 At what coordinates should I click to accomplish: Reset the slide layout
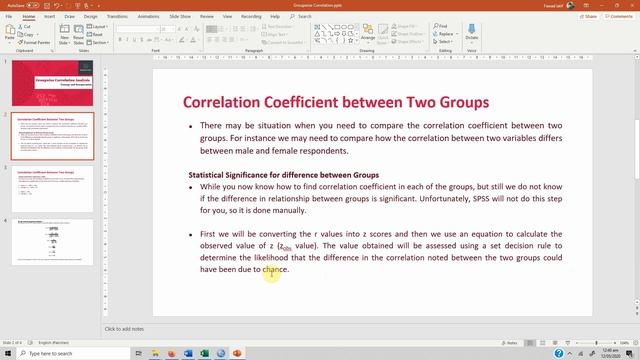point(95,35)
